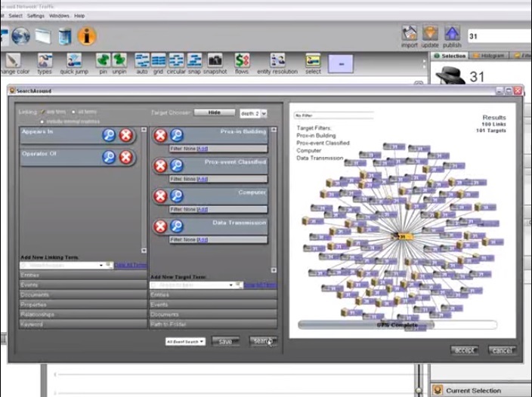Screen dimensions: 532x397
Task: Open the Settings menu
Action: point(36,16)
